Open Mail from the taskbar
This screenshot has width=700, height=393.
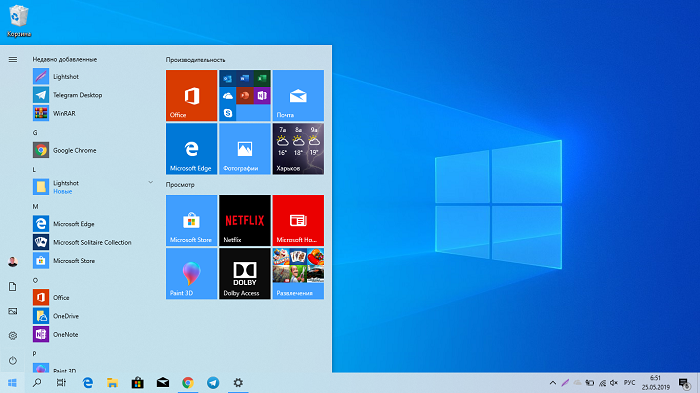click(x=162, y=383)
